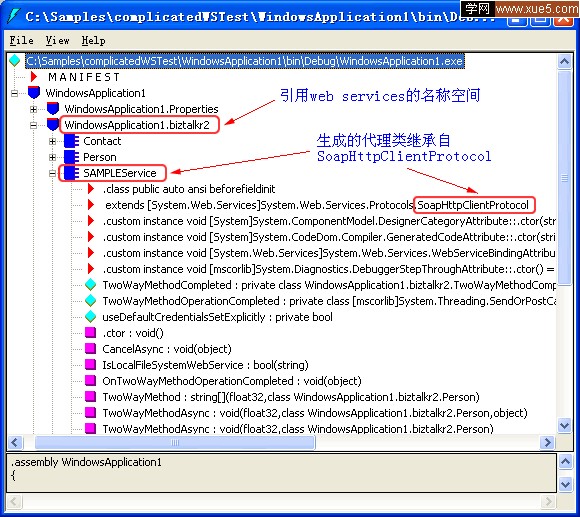Click inside the '.assembly WindowsApplication1' text pane
Viewport: 580px width, 517px height.
coord(281,473)
